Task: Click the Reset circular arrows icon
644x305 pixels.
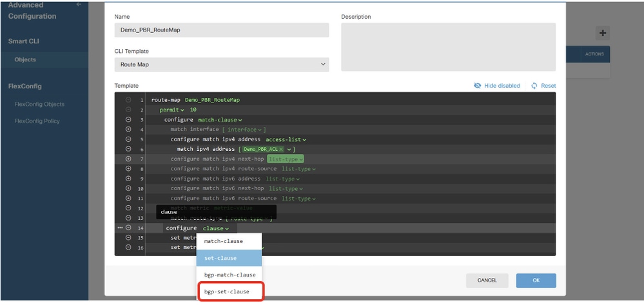Action: coord(534,86)
